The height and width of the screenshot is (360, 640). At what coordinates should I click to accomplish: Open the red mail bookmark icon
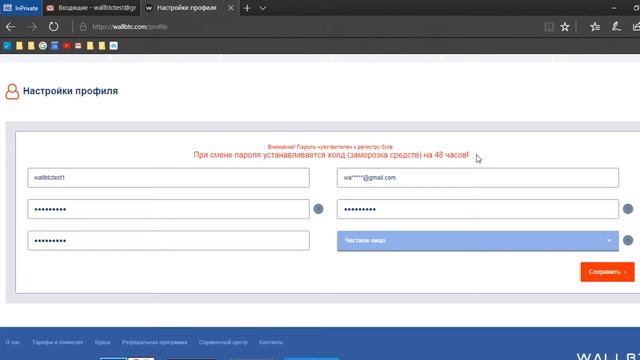(78, 46)
